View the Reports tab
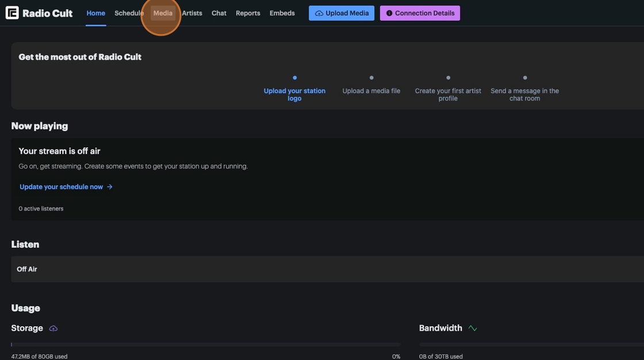 [248, 13]
